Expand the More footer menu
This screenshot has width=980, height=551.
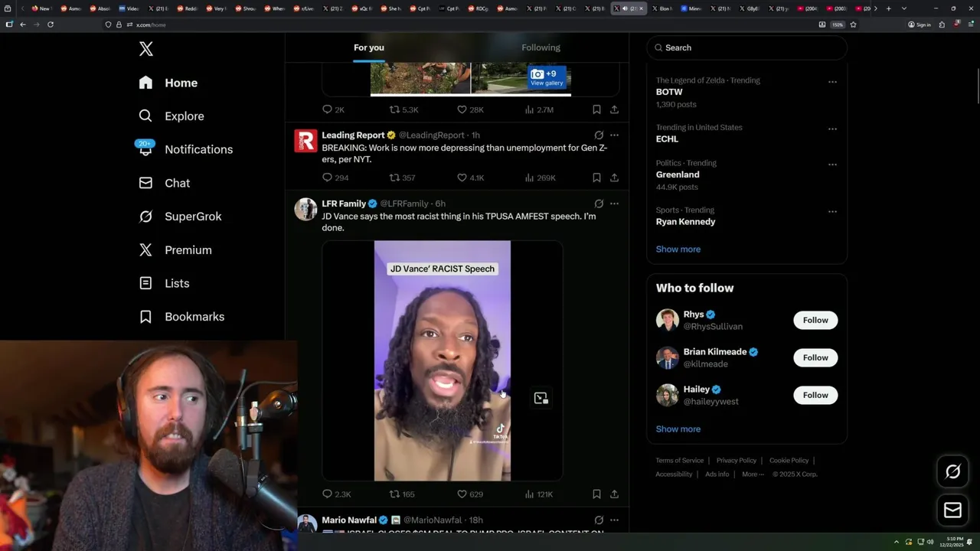pyautogui.click(x=753, y=474)
